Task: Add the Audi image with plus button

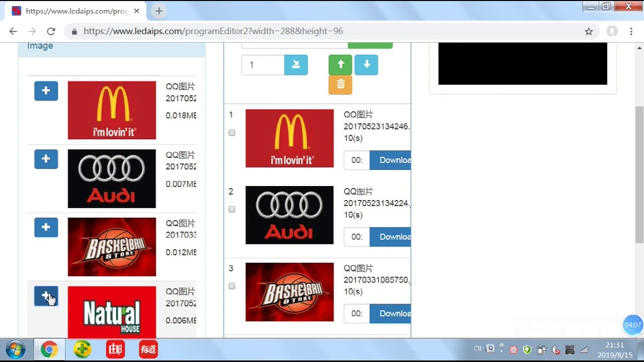Action: click(46, 159)
